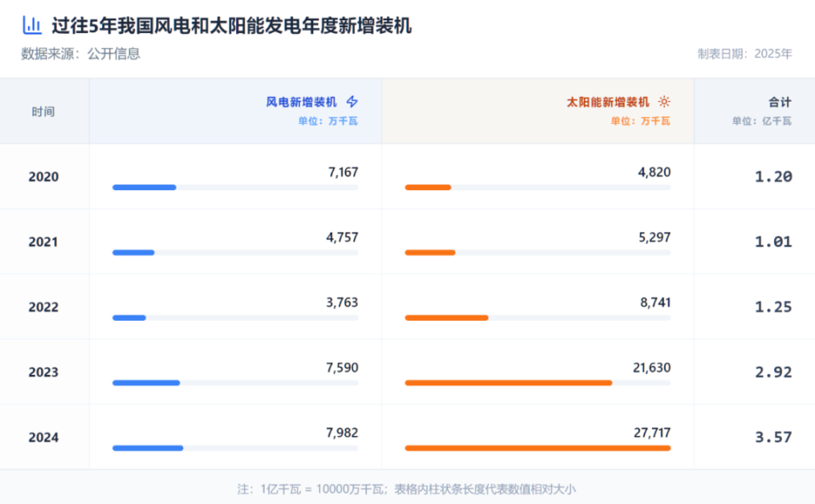The height and width of the screenshot is (504, 815).
Task: Click the 时间 column header
Action: pyautogui.click(x=44, y=111)
